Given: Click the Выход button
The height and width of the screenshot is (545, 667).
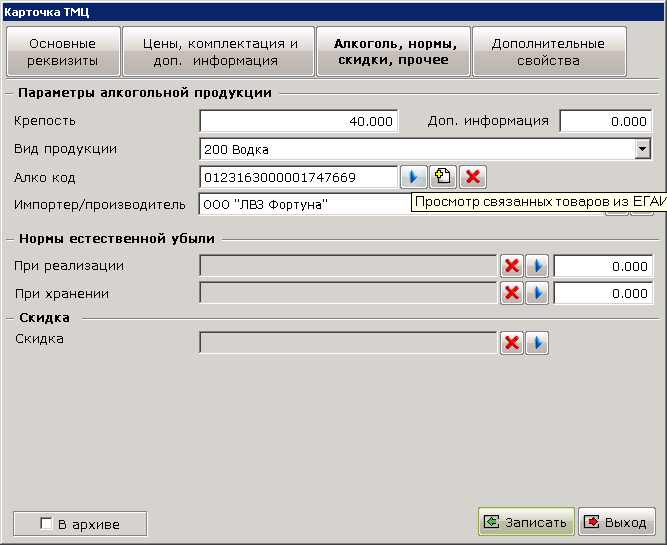Looking at the screenshot, I should click(x=617, y=522).
